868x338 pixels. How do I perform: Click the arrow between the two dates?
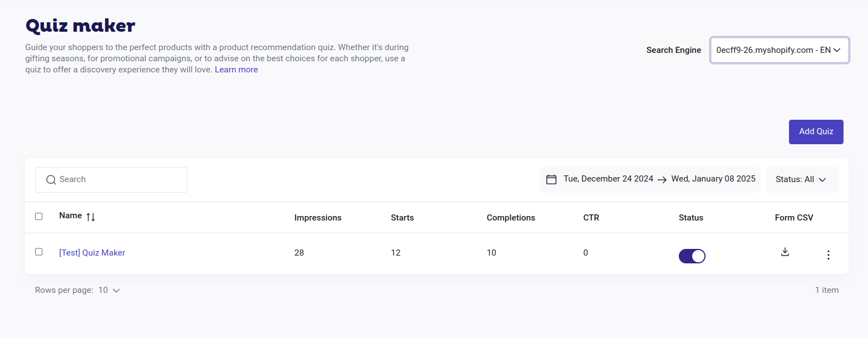662,179
